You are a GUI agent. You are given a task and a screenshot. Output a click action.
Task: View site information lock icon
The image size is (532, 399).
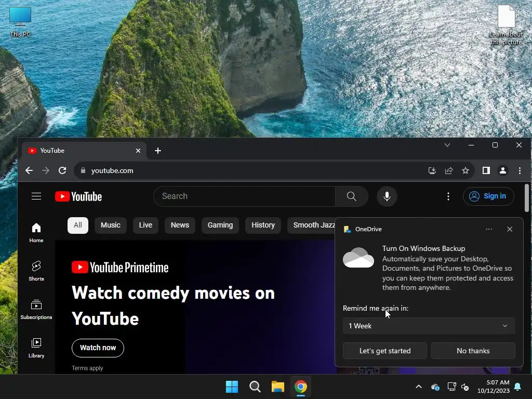pos(83,170)
